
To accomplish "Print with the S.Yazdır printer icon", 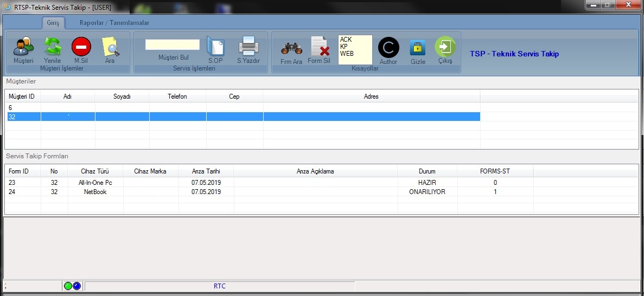I will pyautogui.click(x=248, y=46).
